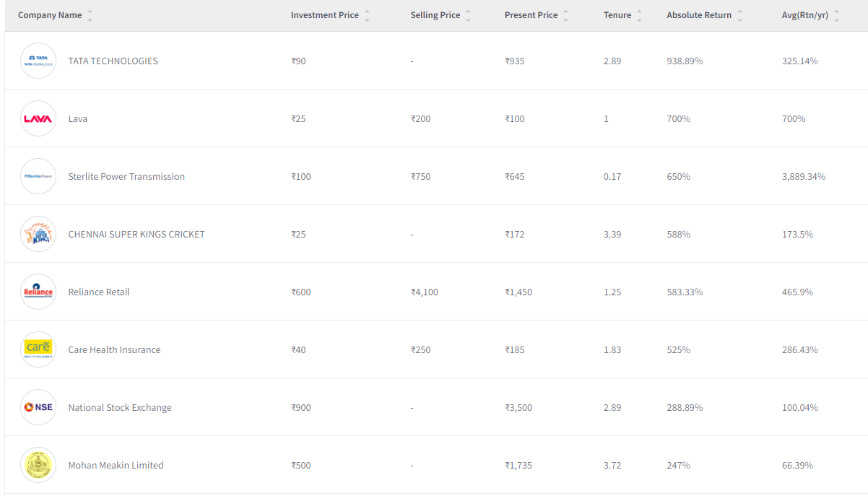Click the Mohan Meakin Limited logo
868x496 pixels.
tap(38, 465)
